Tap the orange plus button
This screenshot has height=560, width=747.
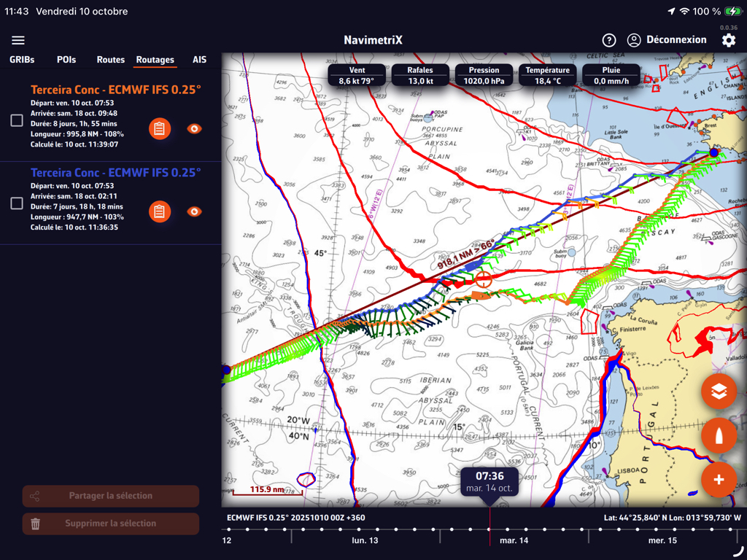719,480
